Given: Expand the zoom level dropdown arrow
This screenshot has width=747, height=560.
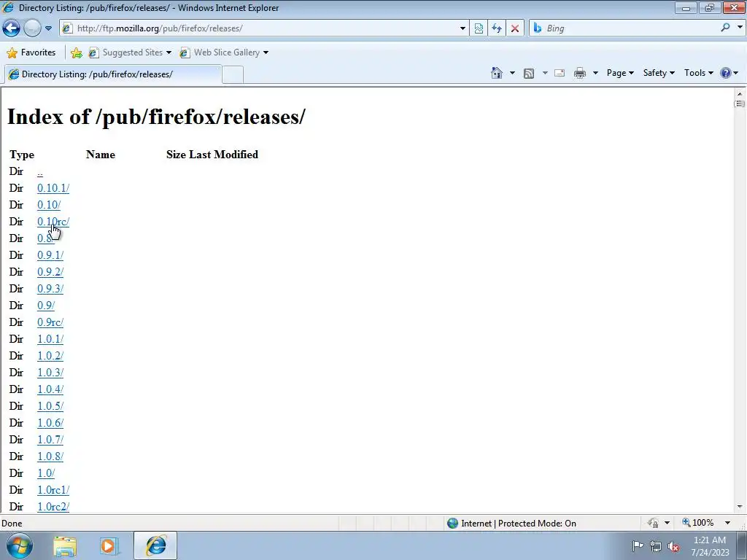Looking at the screenshot, I should (728, 523).
